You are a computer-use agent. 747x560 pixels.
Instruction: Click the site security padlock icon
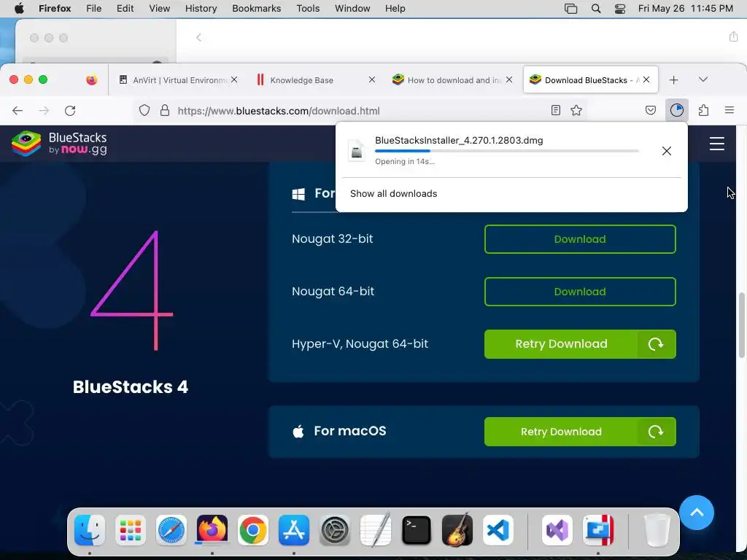click(x=165, y=111)
